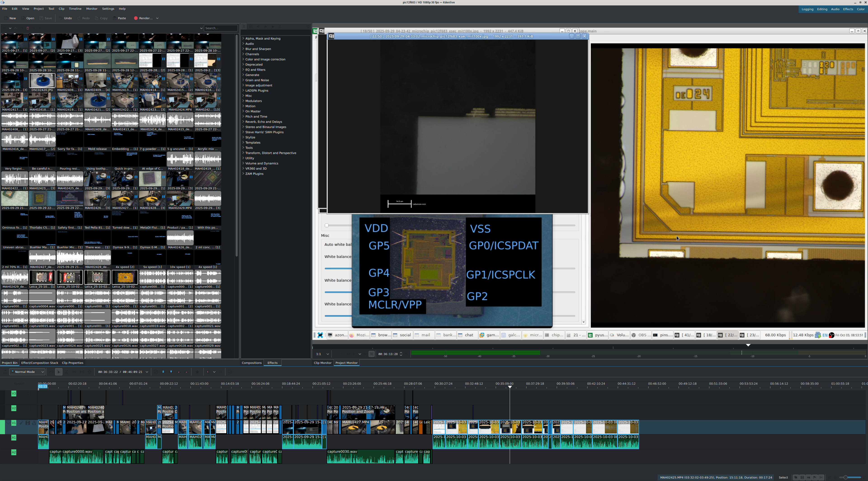Click the show markers flag icon in status bar
Image resolution: width=868 pixels, height=481 pixels.
(815, 478)
